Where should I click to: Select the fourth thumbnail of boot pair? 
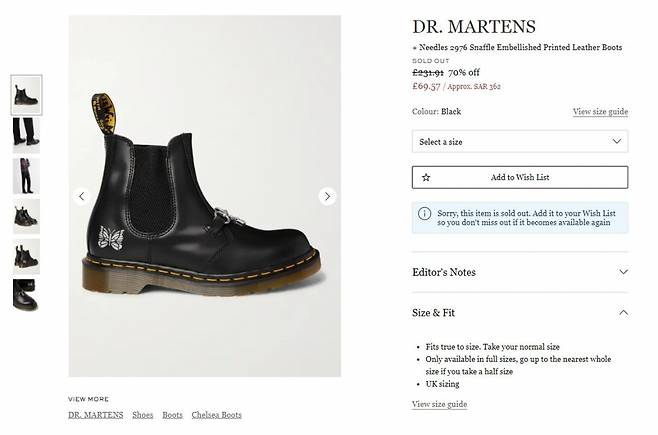[x=26, y=216]
